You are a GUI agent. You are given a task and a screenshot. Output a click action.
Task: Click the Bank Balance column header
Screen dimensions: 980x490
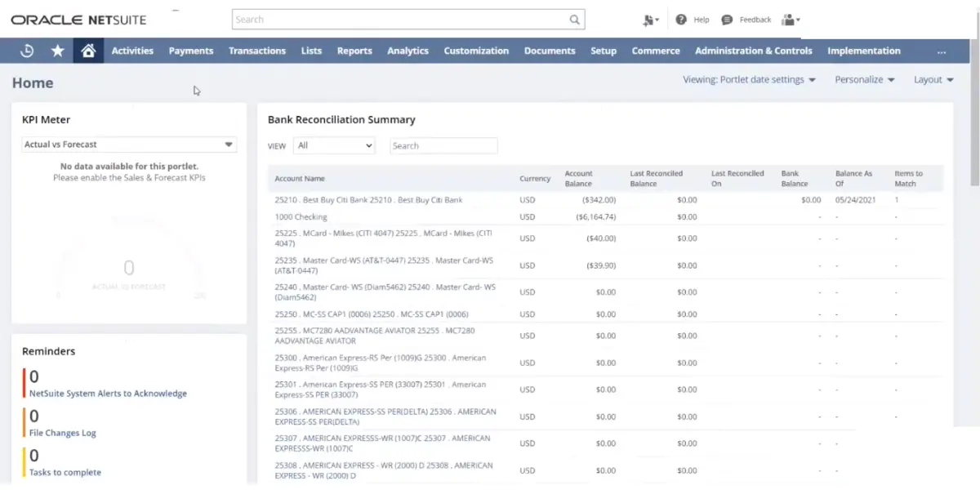(x=795, y=178)
